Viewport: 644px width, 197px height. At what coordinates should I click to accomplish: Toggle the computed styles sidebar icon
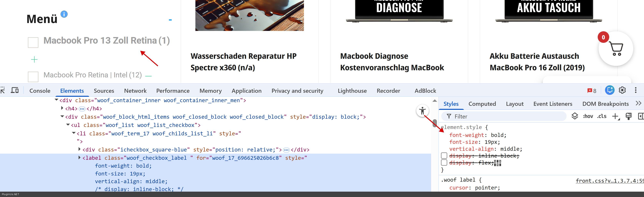click(641, 116)
